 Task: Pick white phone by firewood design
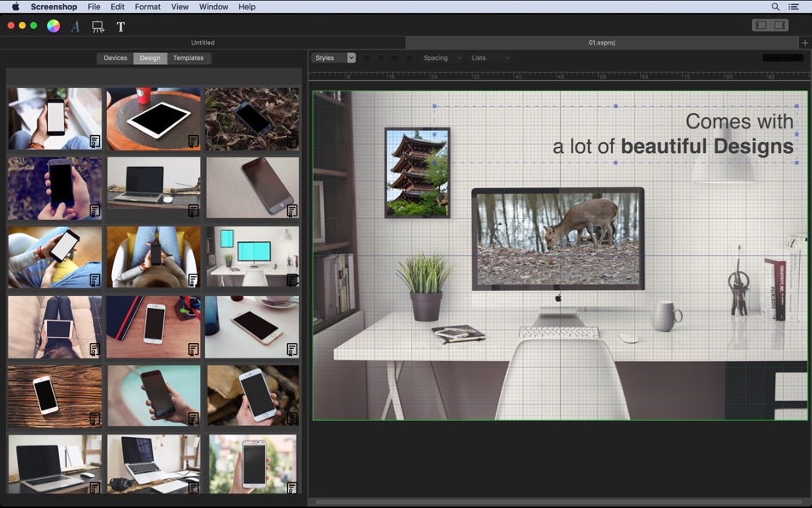tap(252, 396)
